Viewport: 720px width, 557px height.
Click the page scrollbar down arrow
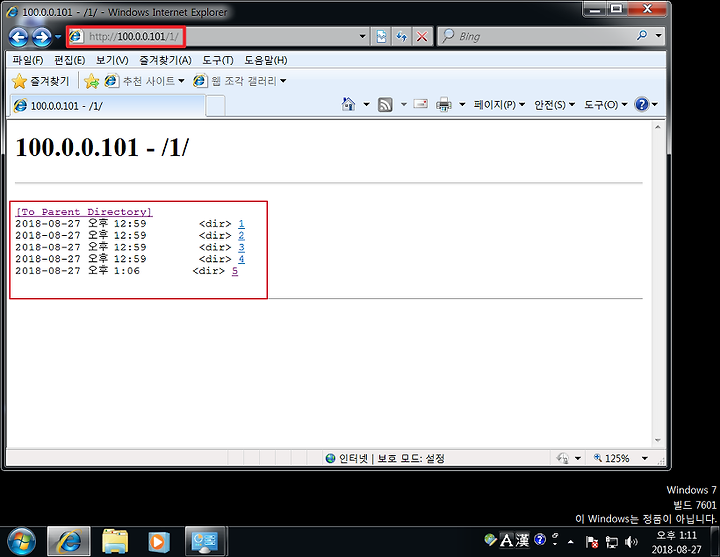pos(658,440)
